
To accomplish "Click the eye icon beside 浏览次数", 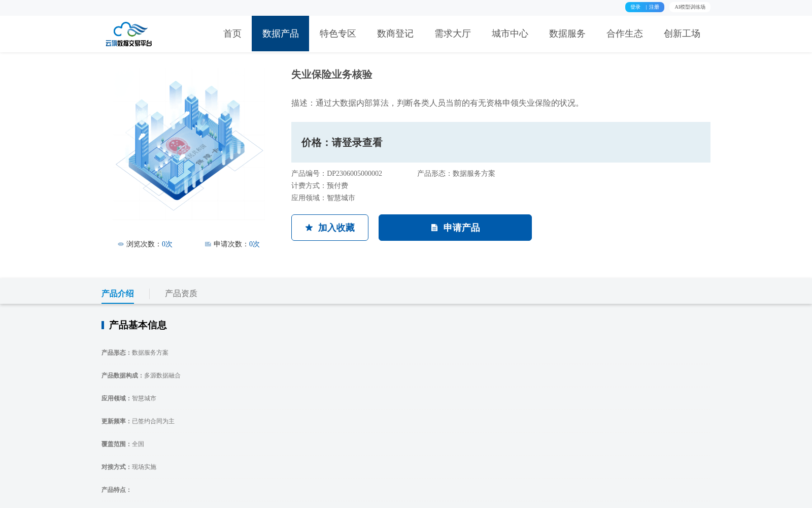I will [x=121, y=244].
